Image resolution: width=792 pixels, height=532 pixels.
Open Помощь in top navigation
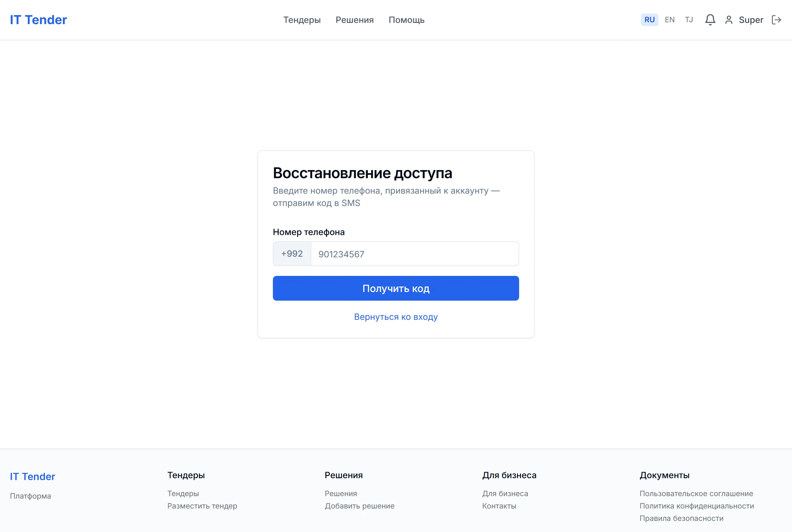click(x=406, y=20)
